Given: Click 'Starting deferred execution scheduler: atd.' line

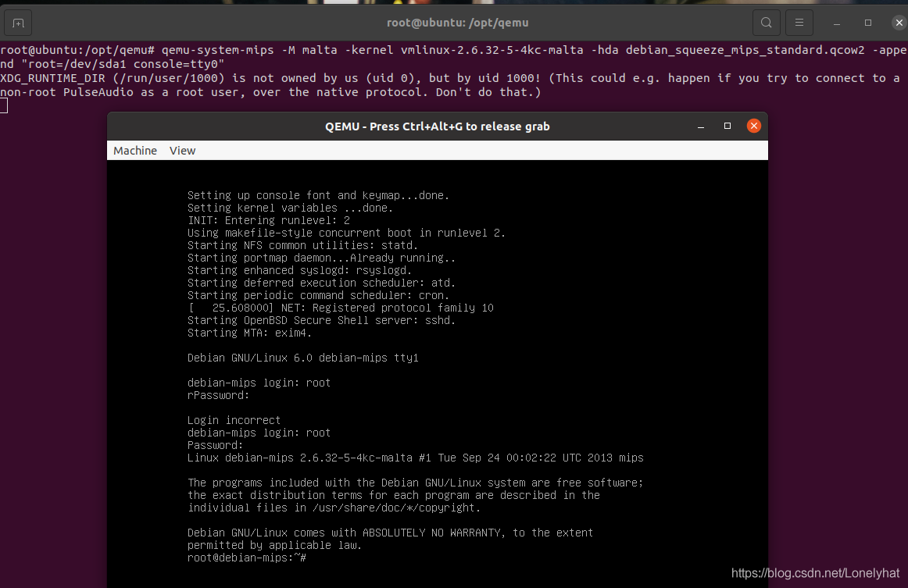Looking at the screenshot, I should pos(321,283).
